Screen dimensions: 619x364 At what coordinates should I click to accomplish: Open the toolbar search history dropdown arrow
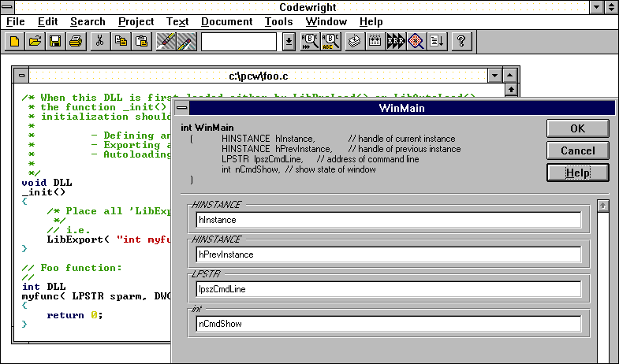tap(289, 42)
